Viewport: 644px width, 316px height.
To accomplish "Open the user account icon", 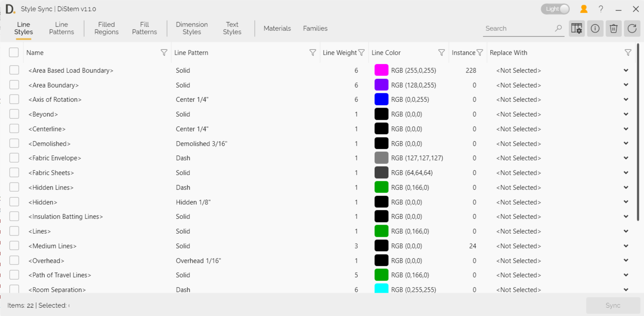I will pyautogui.click(x=583, y=9).
